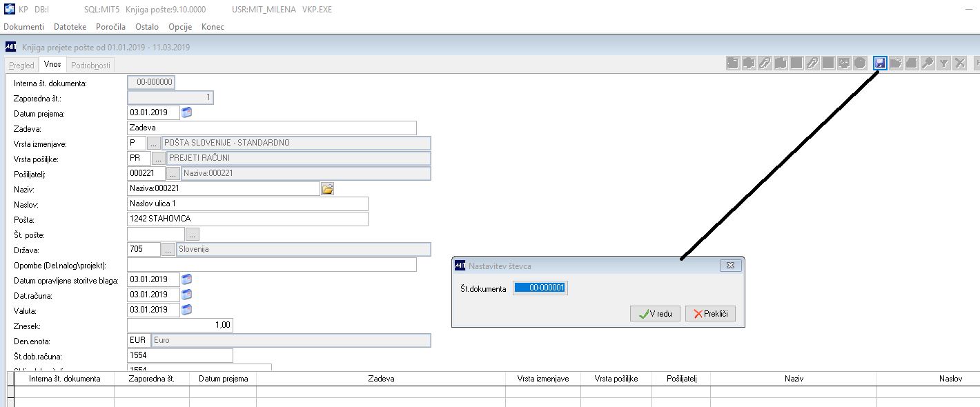980x407 pixels.
Task: Open calendar picker for Valuta date
Action: 186,310
